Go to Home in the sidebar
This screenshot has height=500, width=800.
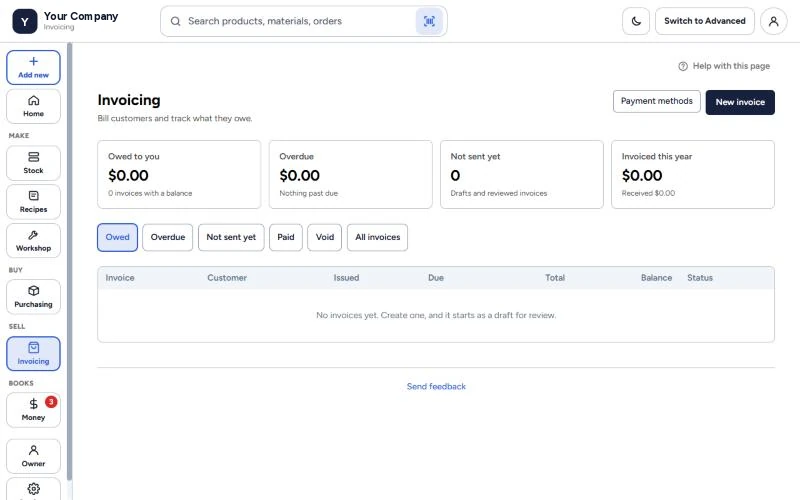tap(33, 106)
